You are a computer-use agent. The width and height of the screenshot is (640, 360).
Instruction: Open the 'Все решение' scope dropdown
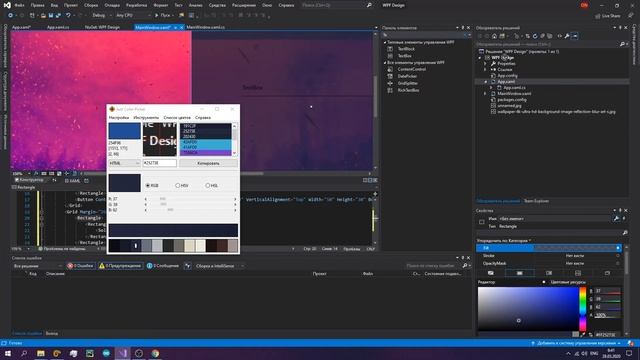click(x=38, y=266)
